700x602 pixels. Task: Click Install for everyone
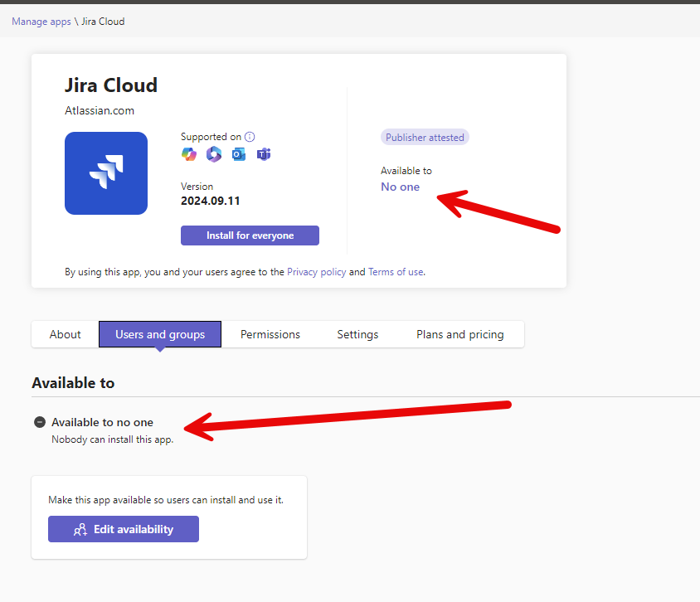250,235
